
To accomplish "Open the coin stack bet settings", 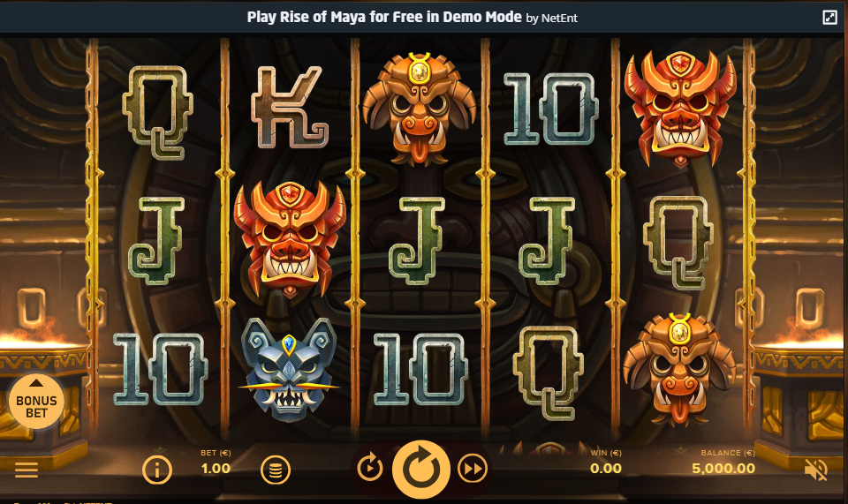I will 276,470.
